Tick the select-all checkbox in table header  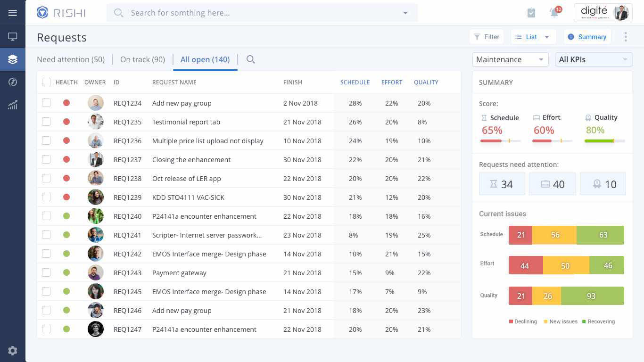pyautogui.click(x=46, y=82)
